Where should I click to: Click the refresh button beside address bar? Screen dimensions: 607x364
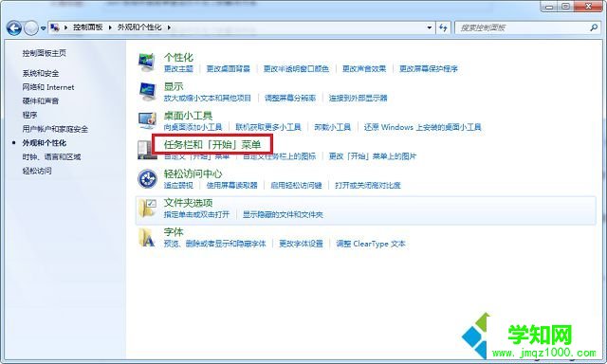click(443, 27)
